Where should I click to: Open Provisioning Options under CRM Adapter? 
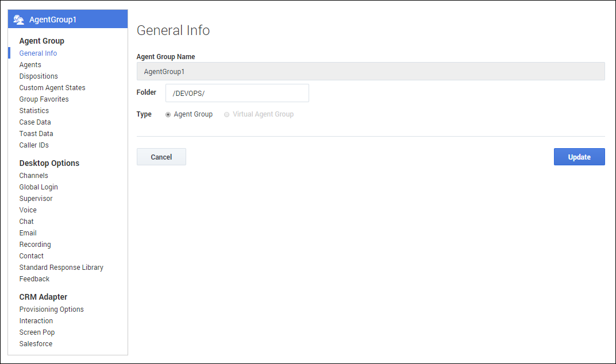[52, 309]
